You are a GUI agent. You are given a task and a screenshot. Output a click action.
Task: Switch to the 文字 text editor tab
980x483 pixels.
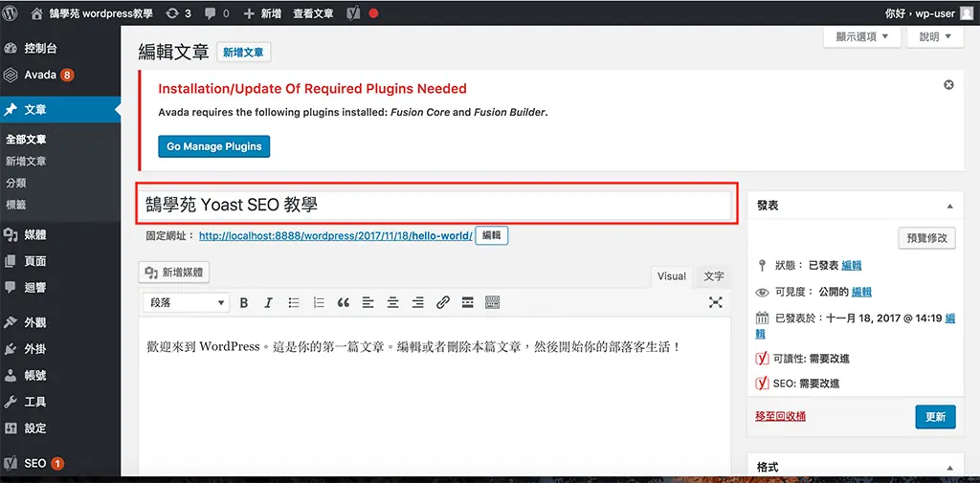[714, 276]
